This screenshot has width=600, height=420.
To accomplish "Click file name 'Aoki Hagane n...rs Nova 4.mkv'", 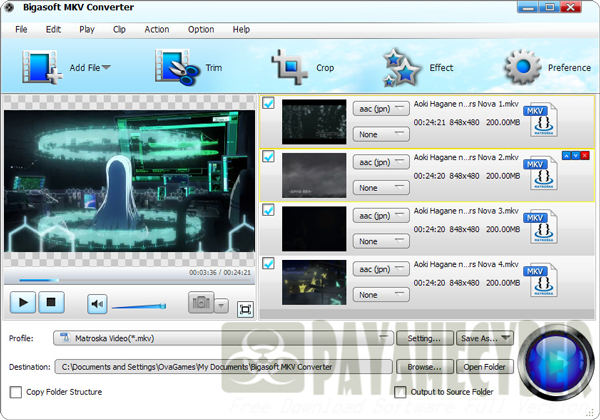I will click(x=466, y=264).
